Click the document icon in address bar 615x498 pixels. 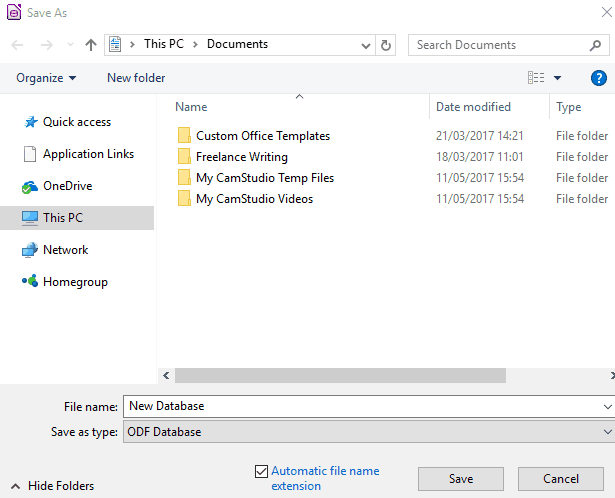point(115,44)
